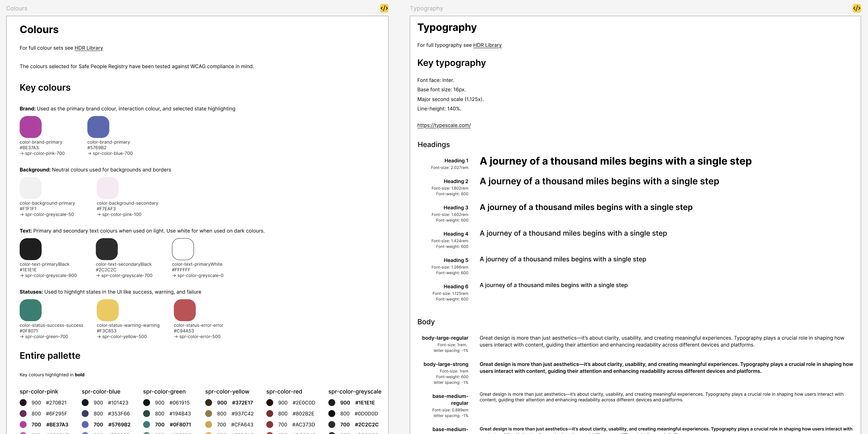868x434 pixels.
Task: Click the 'spr-color-yellow' column title
Action: [227, 391]
